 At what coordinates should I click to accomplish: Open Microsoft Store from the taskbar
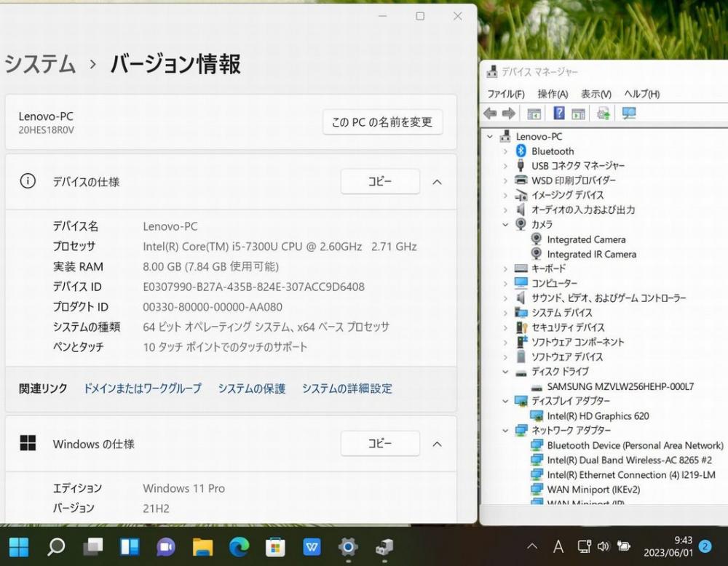point(275,547)
